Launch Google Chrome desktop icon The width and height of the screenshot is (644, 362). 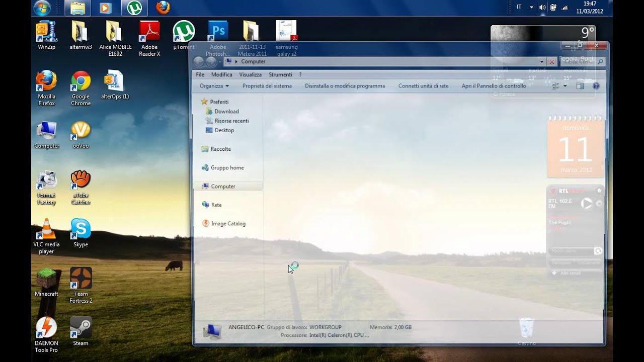tap(80, 88)
